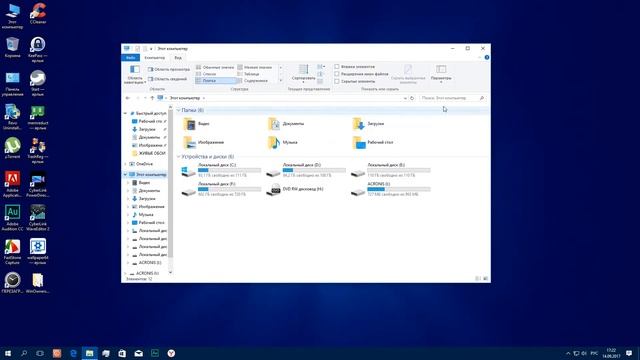Open the Рабочий стол folder in the main pane

[373, 142]
